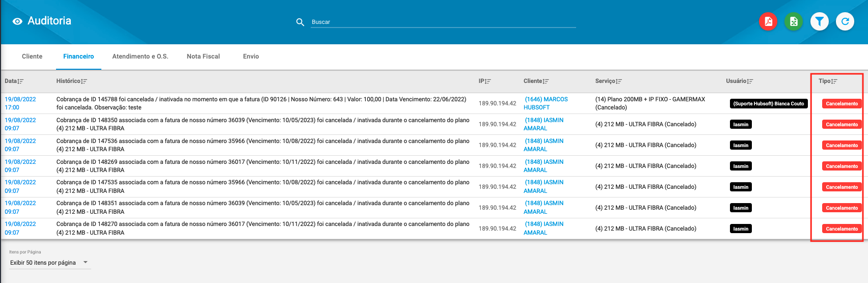Open IASMIN AMARAL link in ID 148351 row
The image size is (868, 283).
(x=544, y=208)
